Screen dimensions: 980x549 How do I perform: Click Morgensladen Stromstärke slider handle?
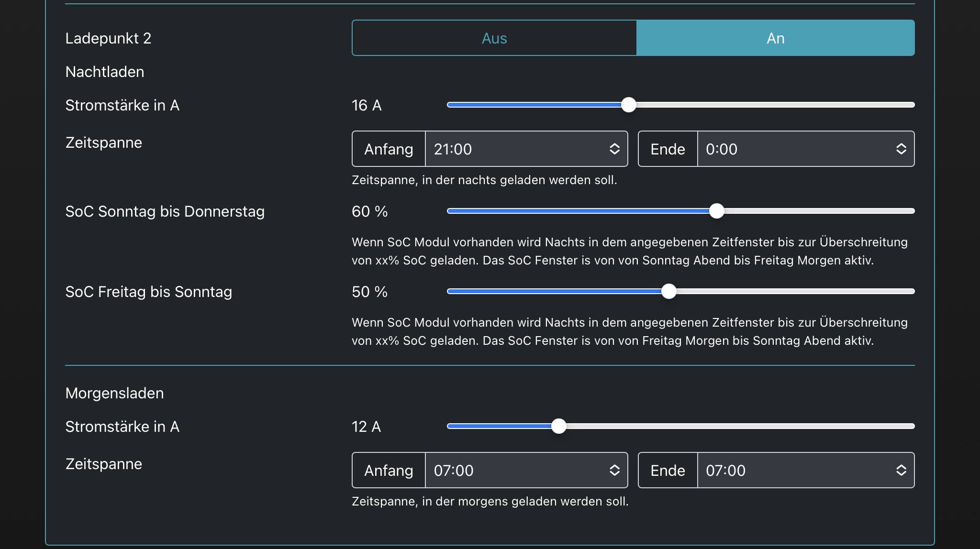point(558,426)
